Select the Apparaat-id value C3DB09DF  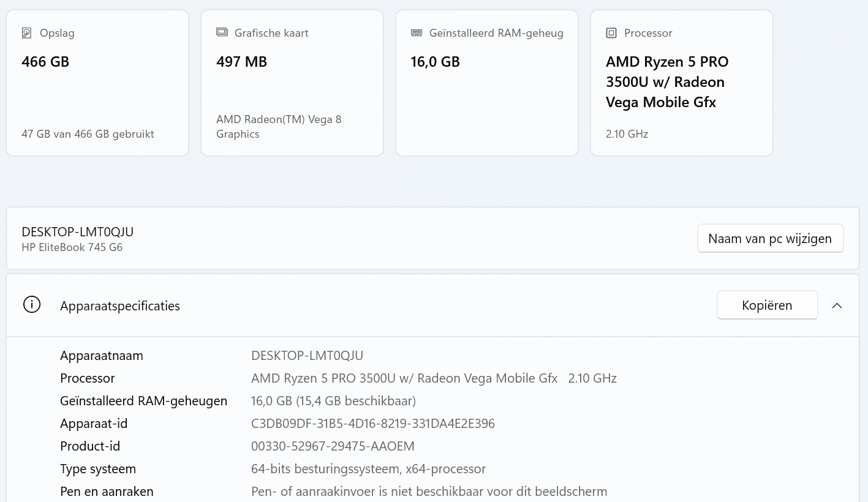click(372, 424)
